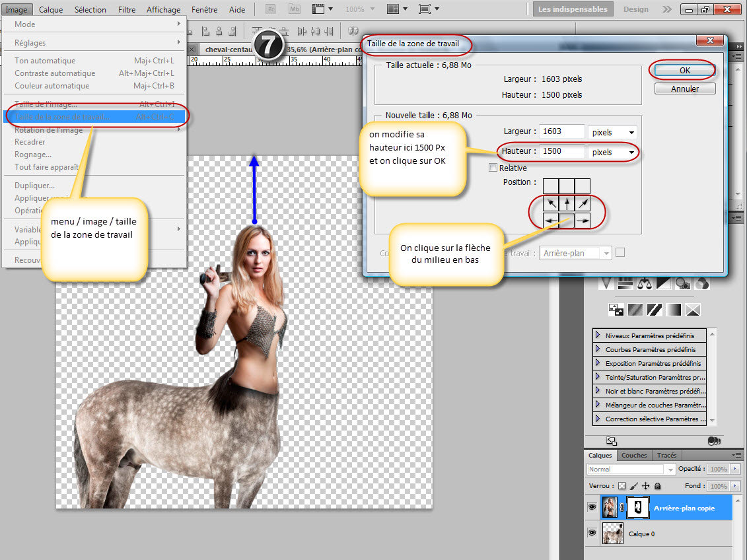Viewport: 747px width, 560px height.
Task: Expand Niveaux Paramètres prédéfinis
Action: [598, 335]
